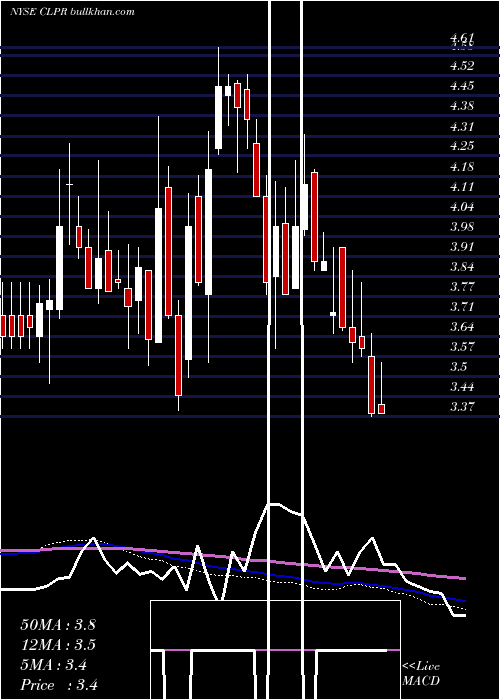Click the 12MA : 3.5 reading
The width and height of the screenshot is (500, 700).
pos(58,645)
